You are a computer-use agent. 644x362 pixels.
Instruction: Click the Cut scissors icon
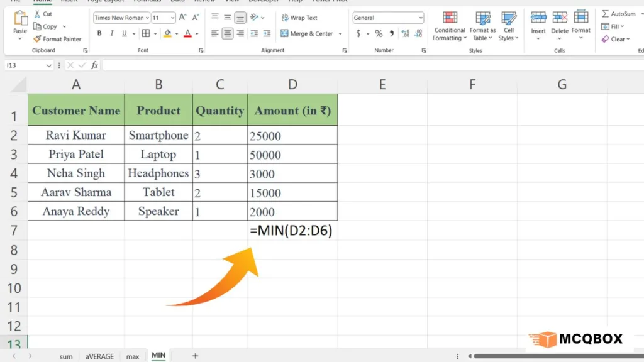[x=37, y=14]
